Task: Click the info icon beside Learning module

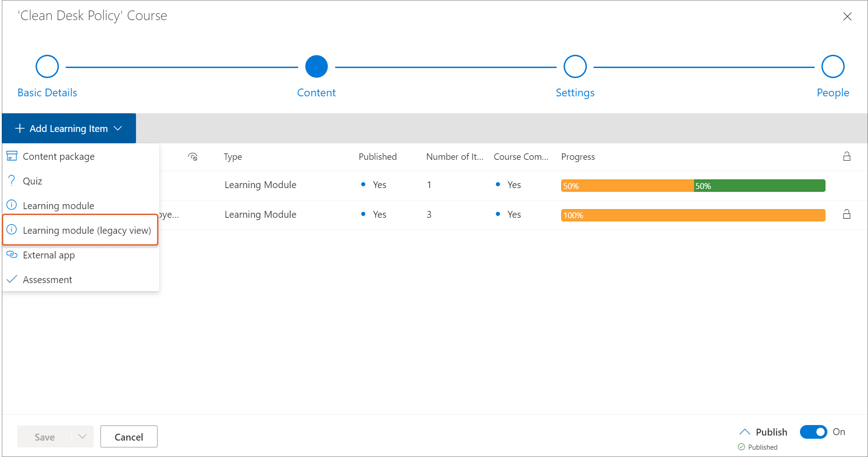Action: pos(12,205)
